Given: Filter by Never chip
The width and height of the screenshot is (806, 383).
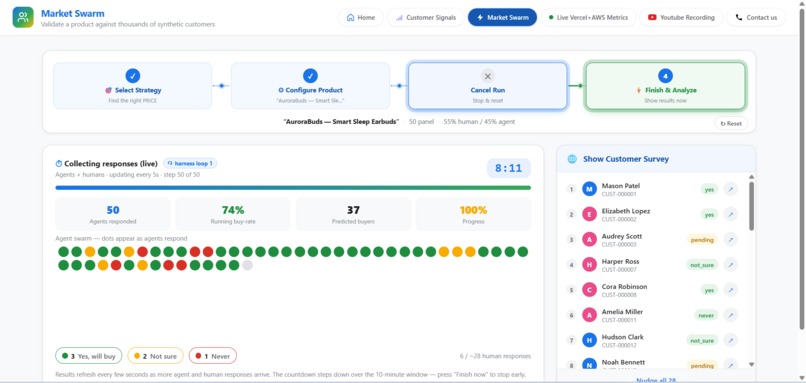Looking at the screenshot, I should tap(213, 356).
